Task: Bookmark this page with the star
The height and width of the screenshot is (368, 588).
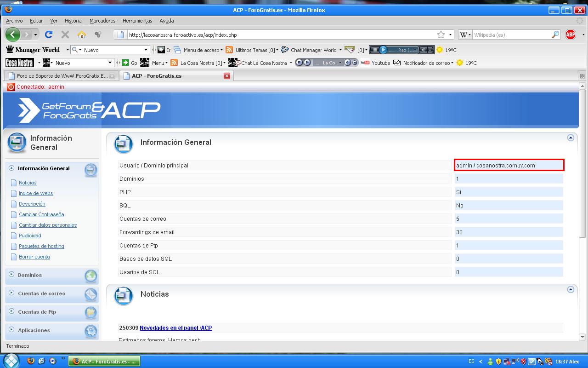Action: 441,34
